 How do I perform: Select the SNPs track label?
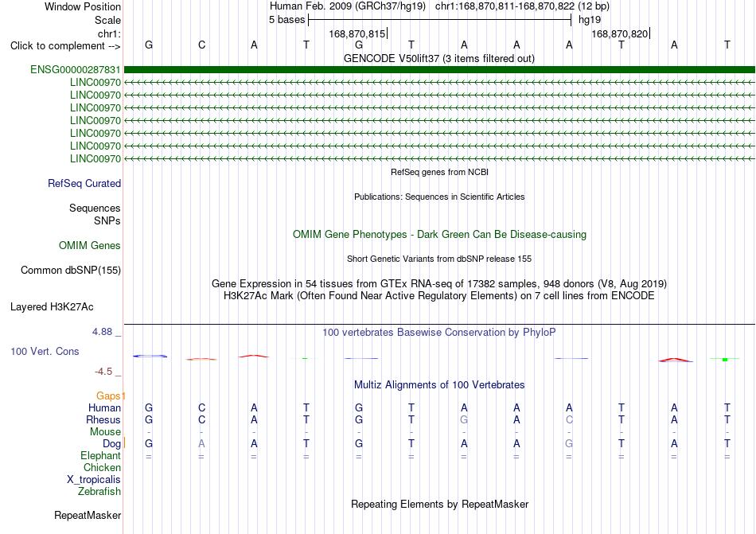107,220
